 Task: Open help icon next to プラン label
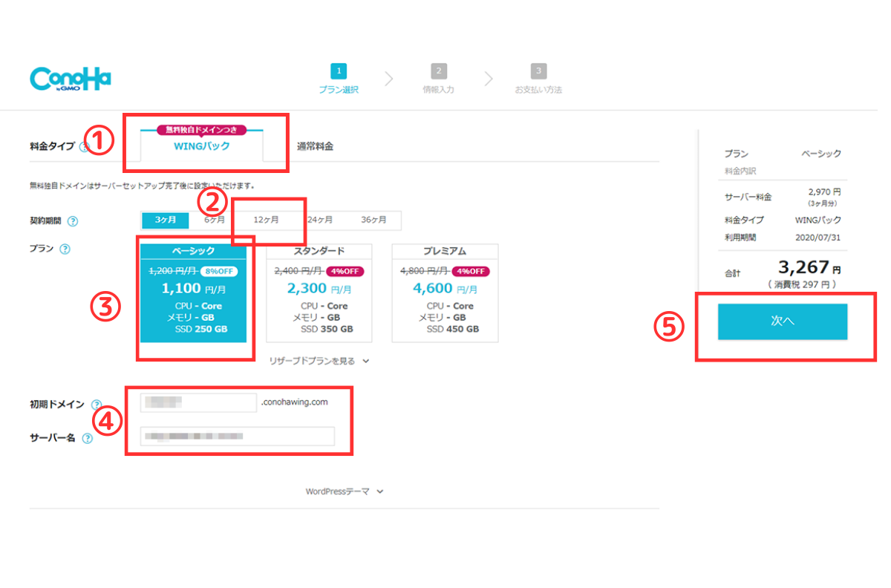point(65,249)
